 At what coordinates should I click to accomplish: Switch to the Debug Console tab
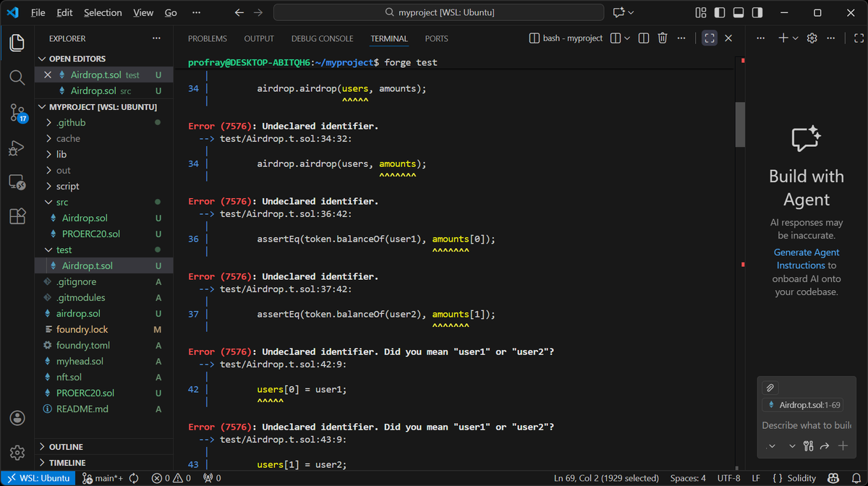[323, 38]
